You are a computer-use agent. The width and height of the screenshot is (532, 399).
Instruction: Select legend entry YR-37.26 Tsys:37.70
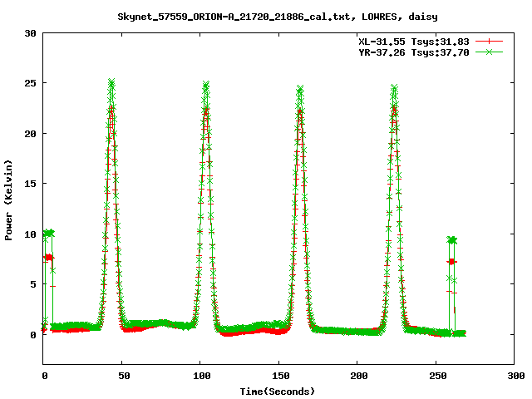click(x=414, y=52)
